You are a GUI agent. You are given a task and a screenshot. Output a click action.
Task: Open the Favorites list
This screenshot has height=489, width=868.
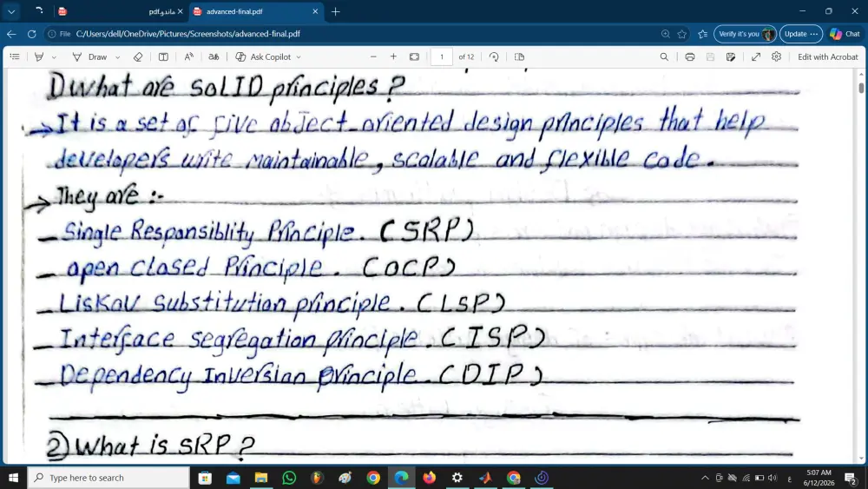703,34
